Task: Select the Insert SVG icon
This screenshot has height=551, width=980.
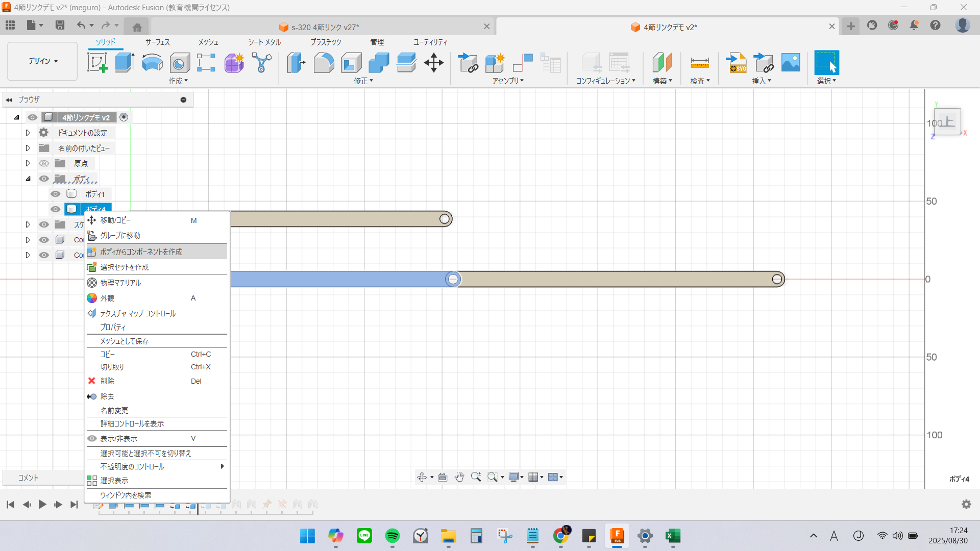Action: point(736,63)
